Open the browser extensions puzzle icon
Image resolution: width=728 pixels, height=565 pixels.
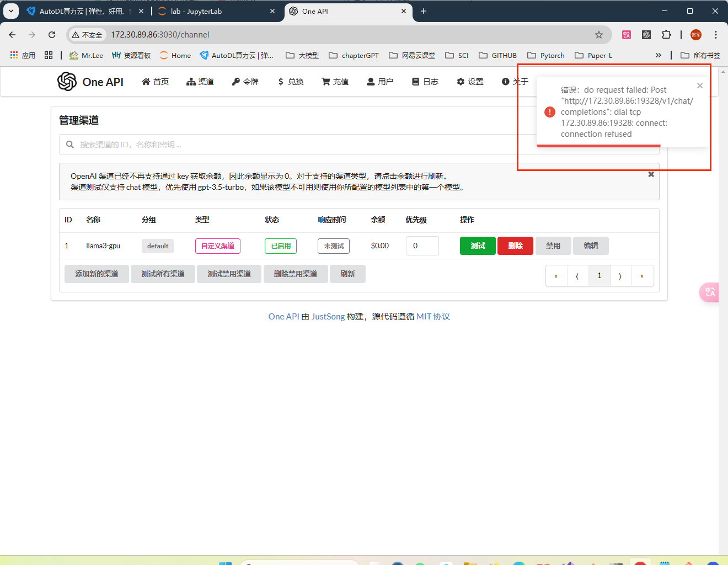(666, 35)
